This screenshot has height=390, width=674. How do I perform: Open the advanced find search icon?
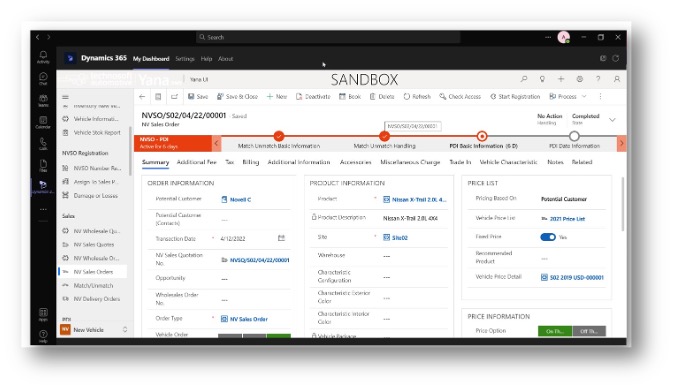point(524,79)
